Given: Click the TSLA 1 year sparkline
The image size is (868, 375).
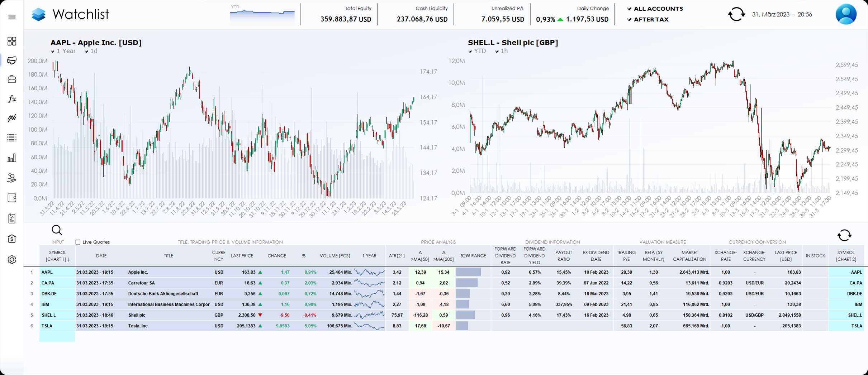Looking at the screenshot, I should pyautogui.click(x=369, y=326).
